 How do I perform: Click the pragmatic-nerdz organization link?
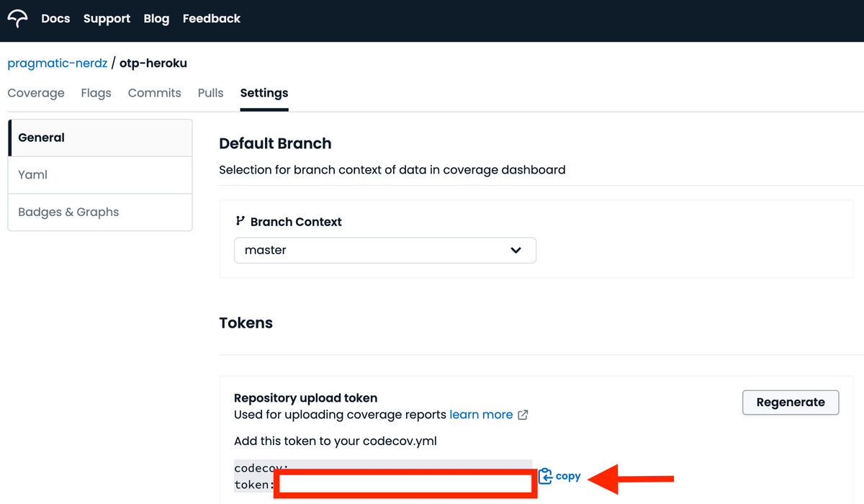tap(58, 63)
